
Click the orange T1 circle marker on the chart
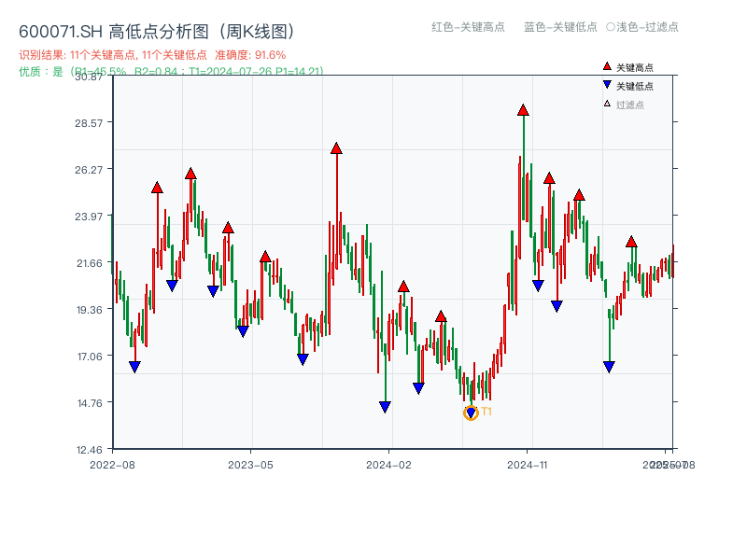(x=471, y=411)
